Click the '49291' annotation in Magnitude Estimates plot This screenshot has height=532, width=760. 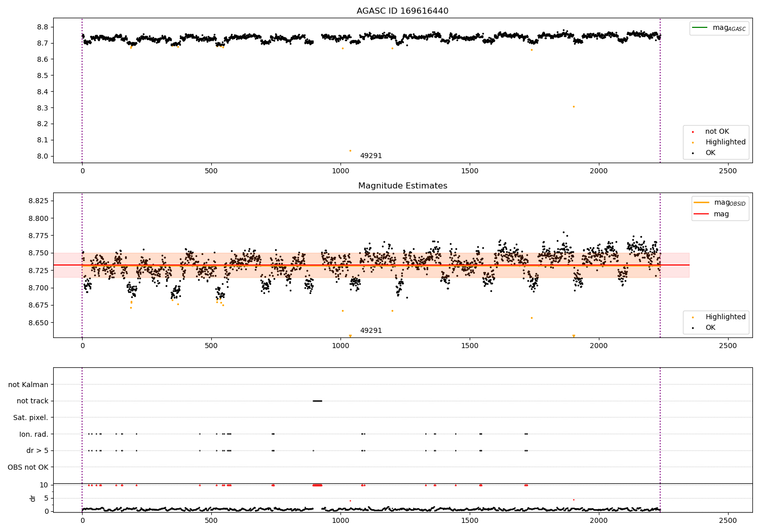(371, 331)
